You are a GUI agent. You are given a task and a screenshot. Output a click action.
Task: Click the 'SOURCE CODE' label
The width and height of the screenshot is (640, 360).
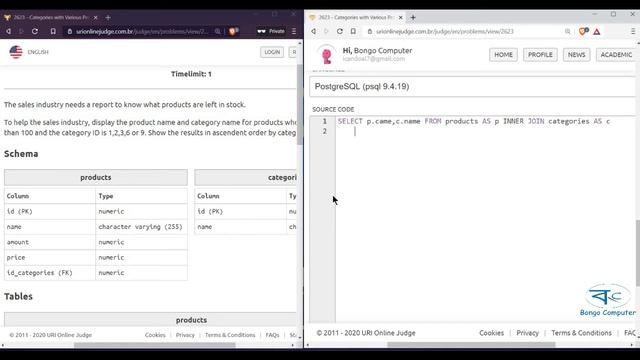tap(333, 109)
